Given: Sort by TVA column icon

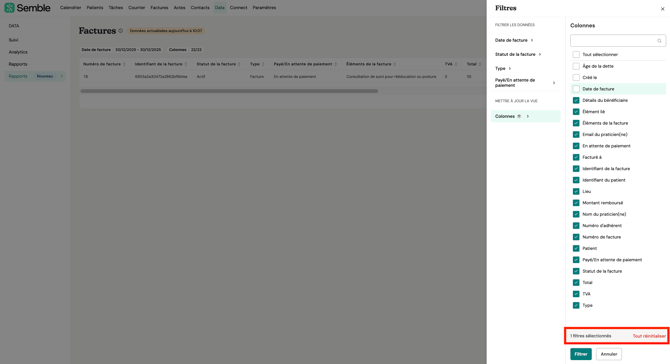Looking at the screenshot, I should point(456,64).
